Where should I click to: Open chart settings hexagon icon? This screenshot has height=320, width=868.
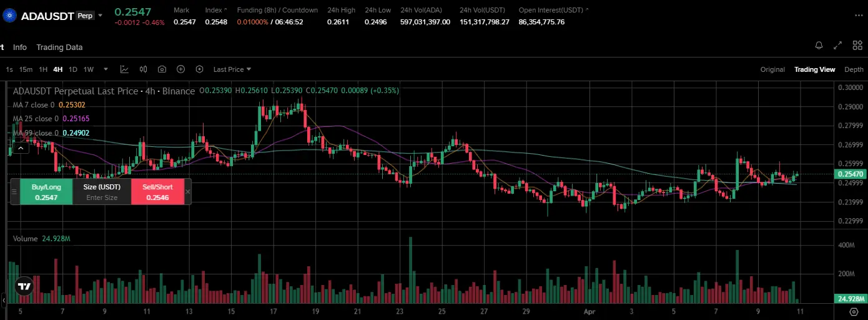(199, 69)
